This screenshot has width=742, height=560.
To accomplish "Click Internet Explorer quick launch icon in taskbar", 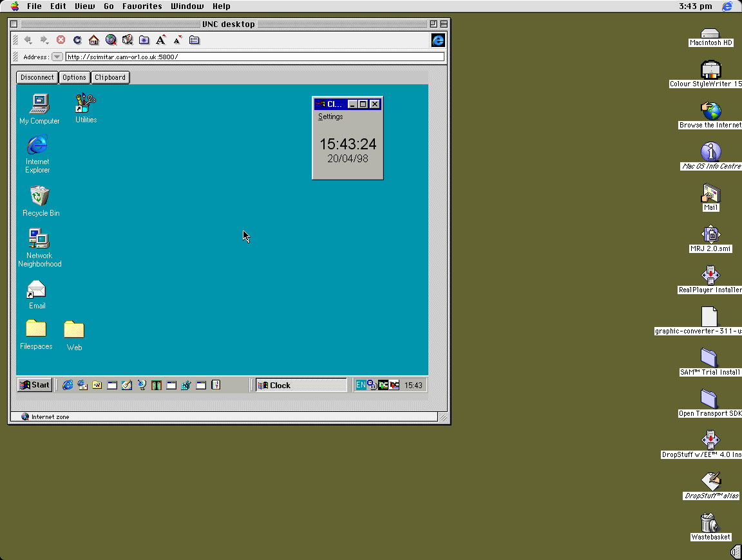I will point(68,385).
